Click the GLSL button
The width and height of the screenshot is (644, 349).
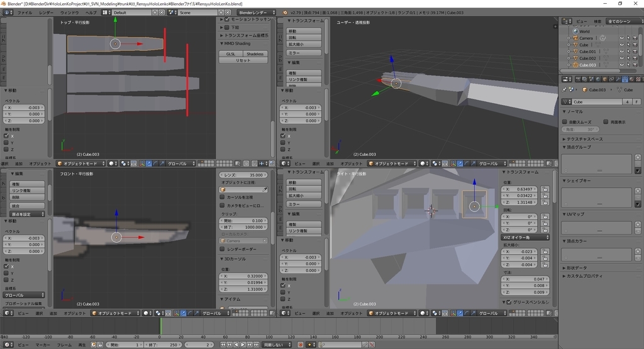[x=231, y=54]
